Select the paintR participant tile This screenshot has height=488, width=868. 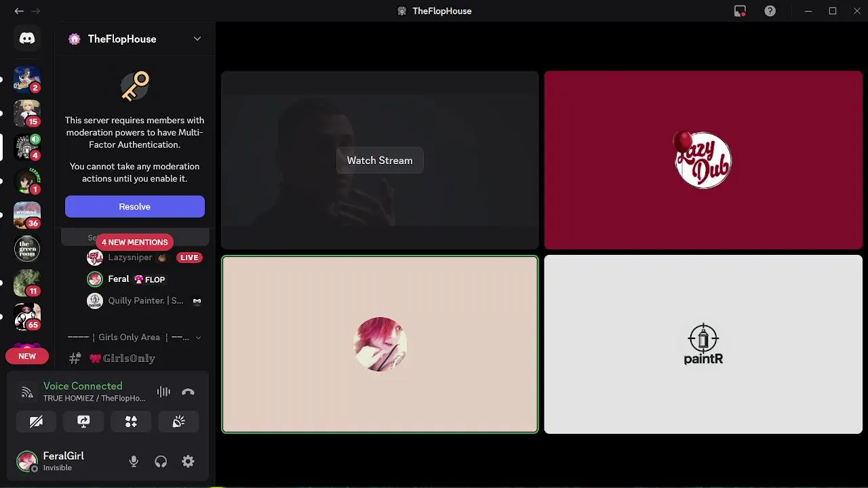click(x=703, y=344)
